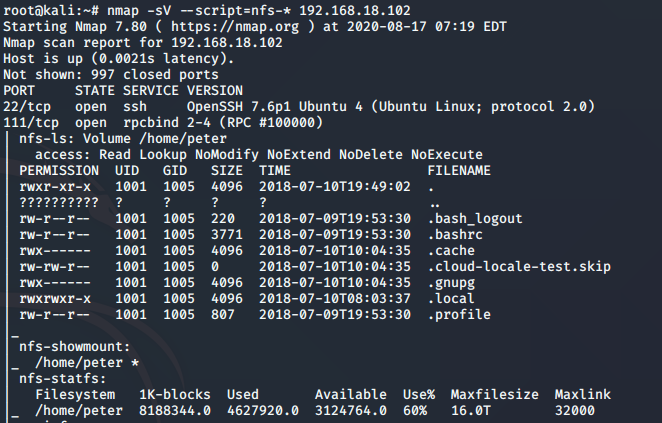Select the .gnupg directory entry
This screenshot has height=423, width=662.
(x=451, y=283)
